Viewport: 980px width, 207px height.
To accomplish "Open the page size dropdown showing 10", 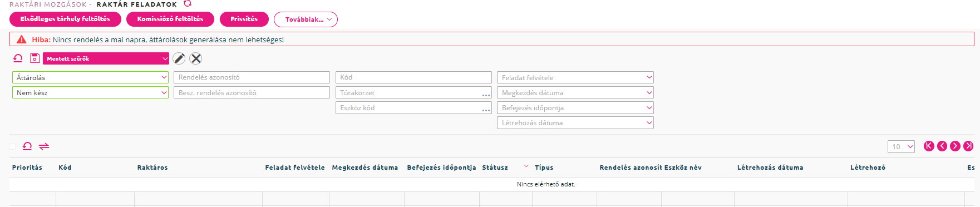I will (x=901, y=146).
